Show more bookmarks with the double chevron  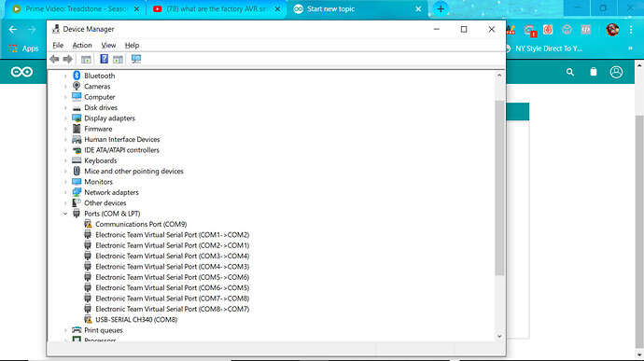coord(630,49)
